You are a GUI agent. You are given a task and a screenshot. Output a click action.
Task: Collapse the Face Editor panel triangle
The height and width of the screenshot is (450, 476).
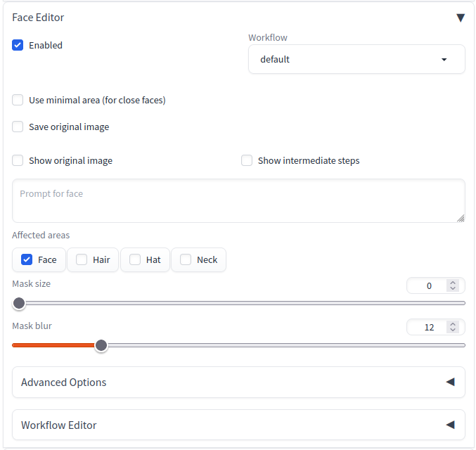(461, 18)
